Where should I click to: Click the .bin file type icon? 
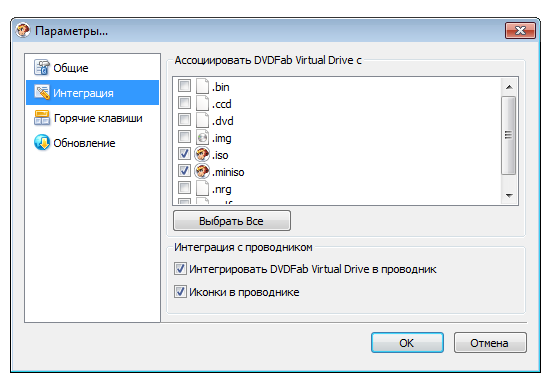pos(202,86)
